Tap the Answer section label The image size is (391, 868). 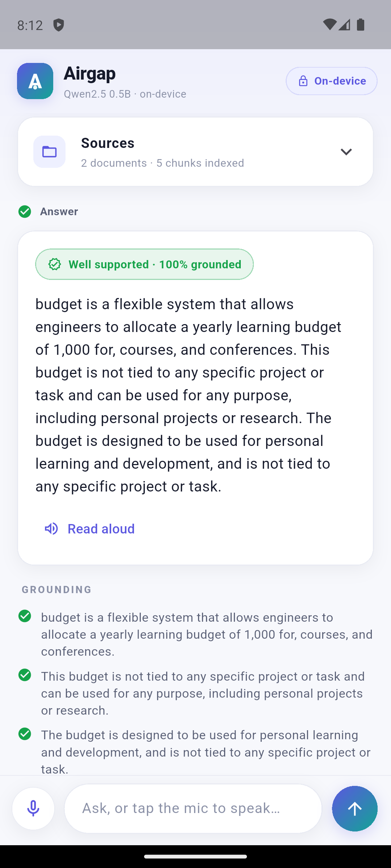59,212
